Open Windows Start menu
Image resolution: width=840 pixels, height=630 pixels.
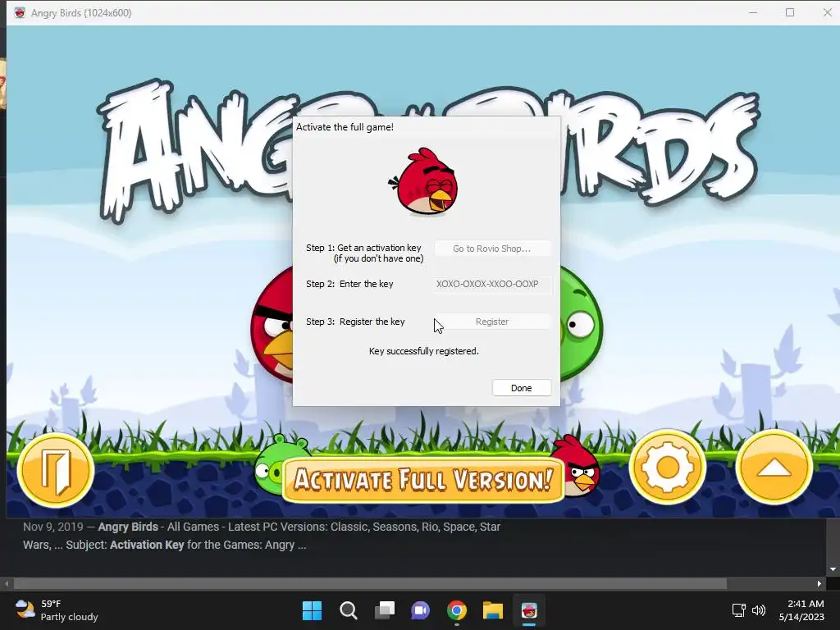312,610
